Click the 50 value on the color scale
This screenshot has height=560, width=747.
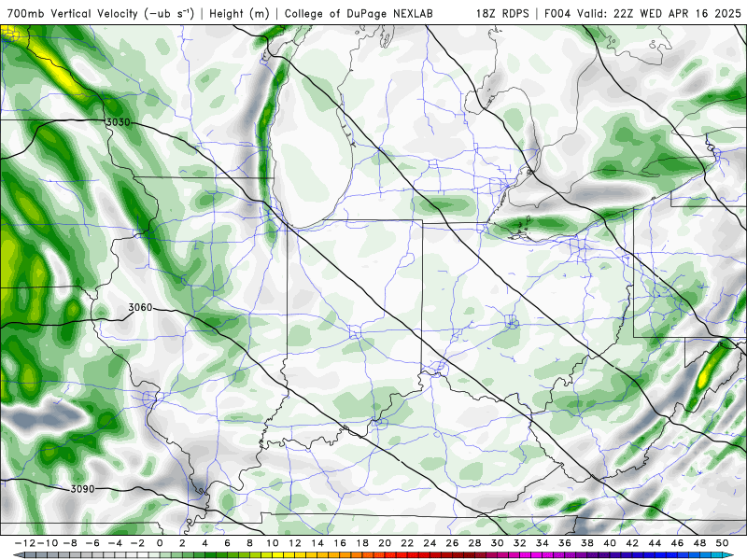(x=722, y=543)
